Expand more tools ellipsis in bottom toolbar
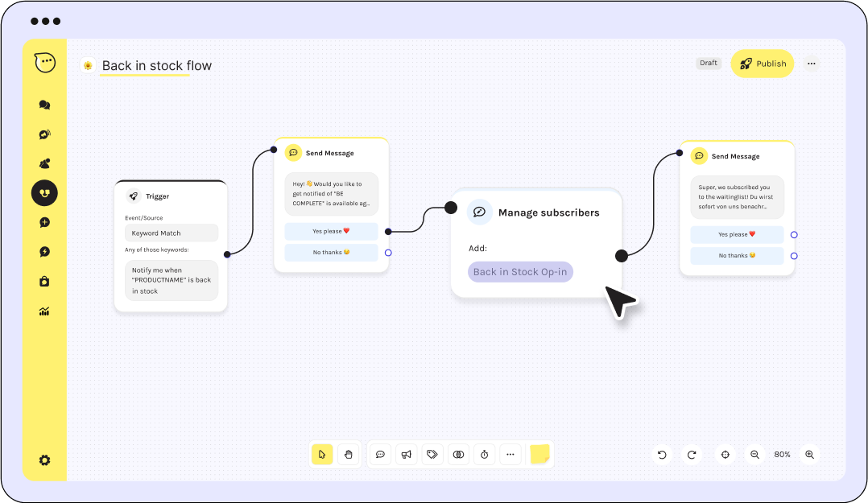Screen dimensions: 868x503 pos(510,455)
